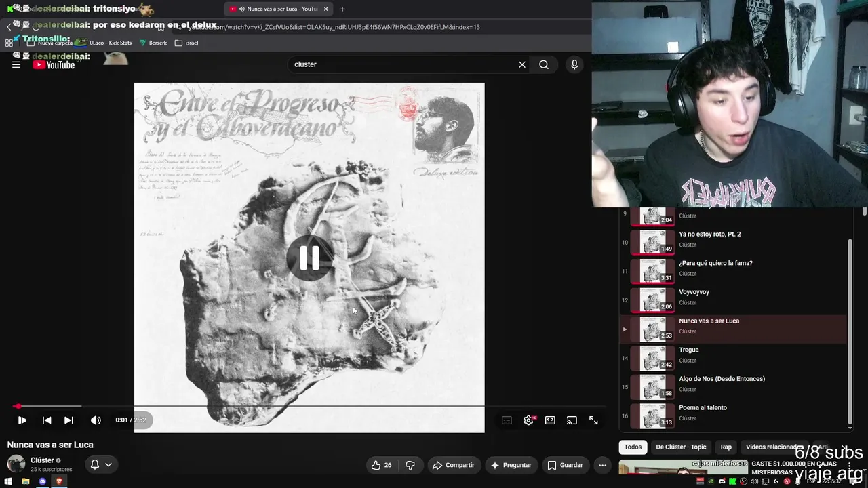The height and width of the screenshot is (488, 868).
Task: Open the Berserk bookmark
Action: click(x=153, y=43)
